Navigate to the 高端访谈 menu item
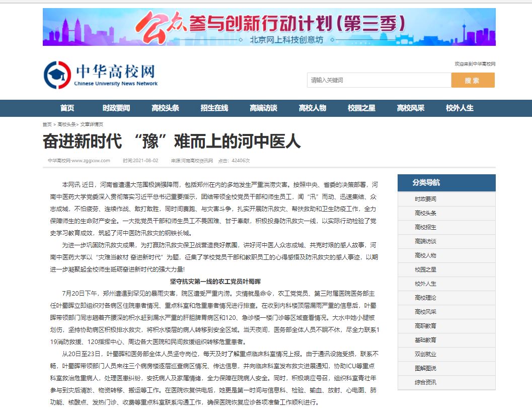Screen dimensions: 532x410 coord(263,108)
